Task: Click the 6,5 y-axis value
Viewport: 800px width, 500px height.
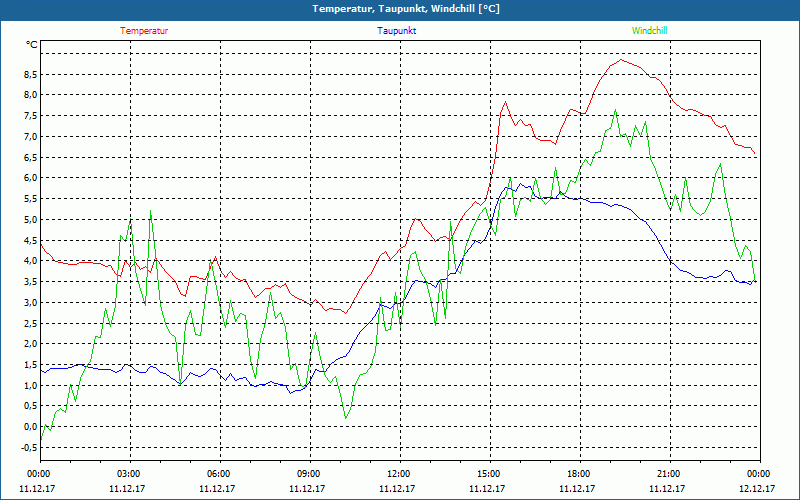Action: pos(31,158)
